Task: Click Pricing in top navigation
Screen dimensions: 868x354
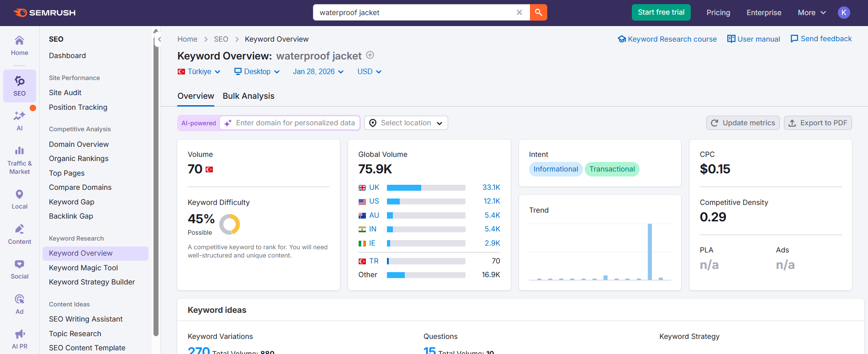Action: [718, 13]
